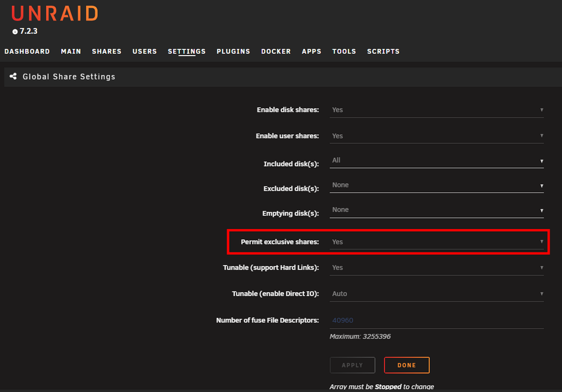
Task: Expand the Excluded disk(s) dropdown
Action: click(x=437, y=185)
